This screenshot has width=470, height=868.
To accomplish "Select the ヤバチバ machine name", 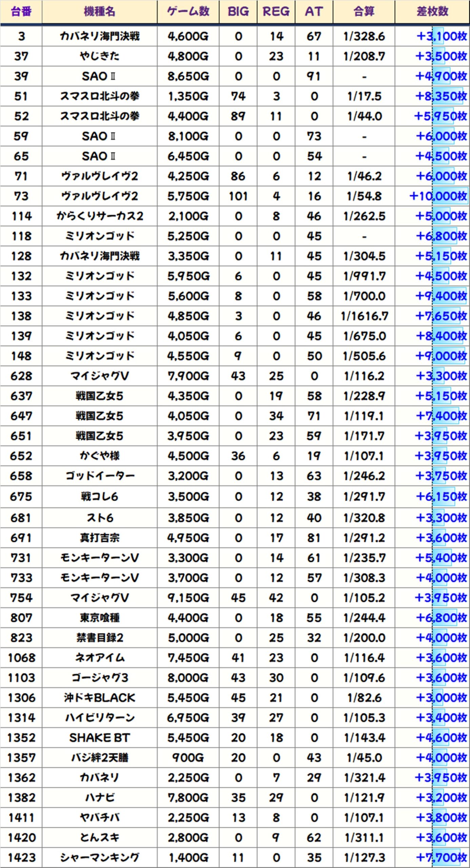I will point(100,818).
